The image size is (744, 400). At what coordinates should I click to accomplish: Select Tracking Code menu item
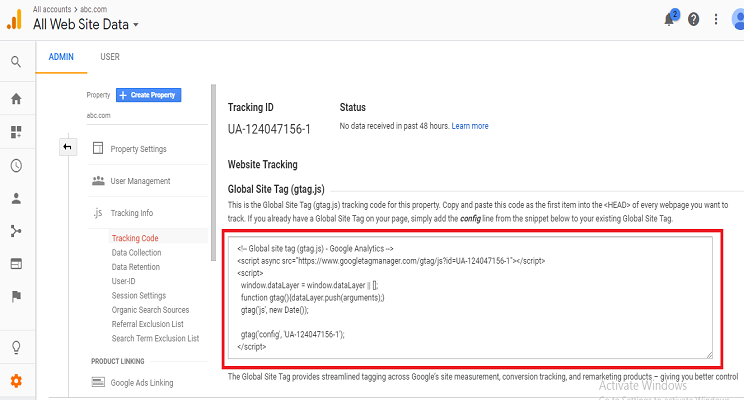pyautogui.click(x=135, y=238)
